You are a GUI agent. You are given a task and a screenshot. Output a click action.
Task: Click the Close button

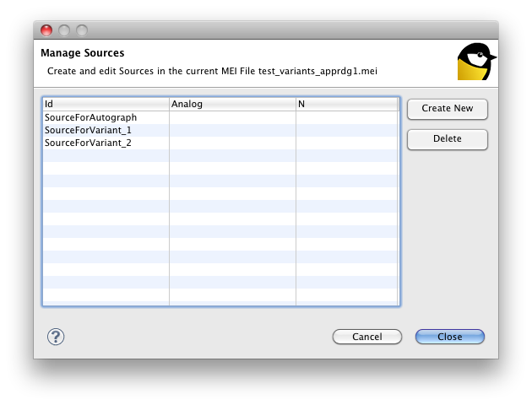click(449, 337)
